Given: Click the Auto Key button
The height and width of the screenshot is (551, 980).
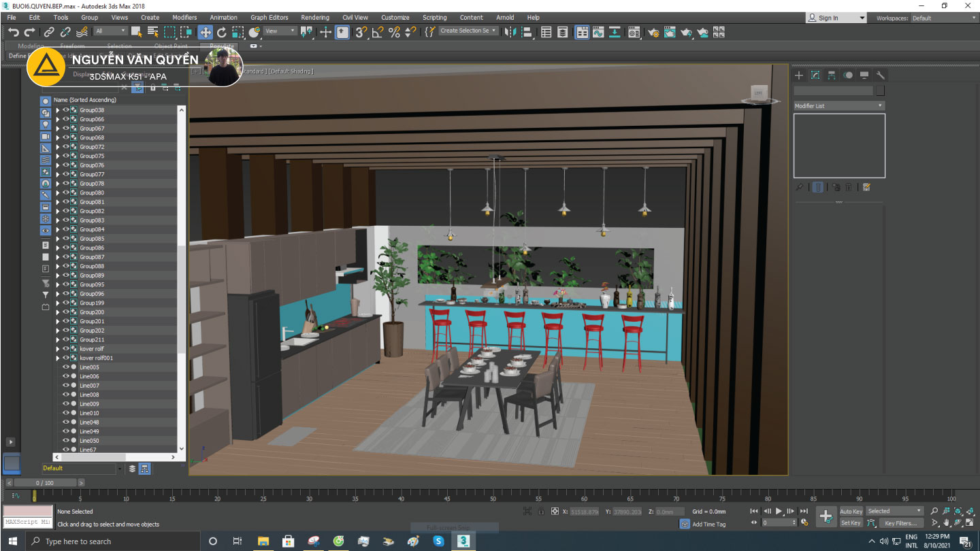Looking at the screenshot, I should (x=851, y=512).
